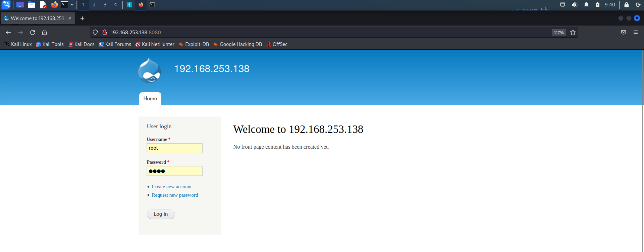The image size is (644, 252).
Task: Open the Kali NetHunter bookmark
Action: [155, 44]
